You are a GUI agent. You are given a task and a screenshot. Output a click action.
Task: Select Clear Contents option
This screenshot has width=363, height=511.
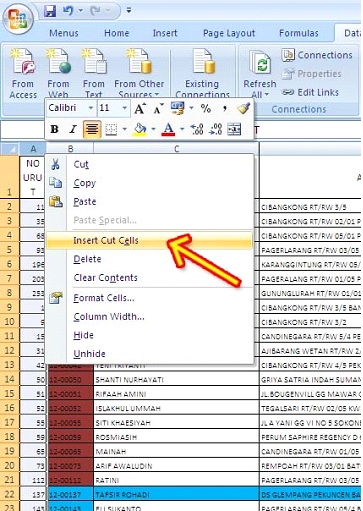(149, 278)
